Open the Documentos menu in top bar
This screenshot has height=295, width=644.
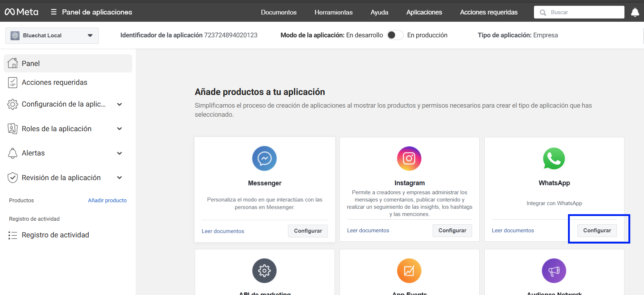click(278, 12)
